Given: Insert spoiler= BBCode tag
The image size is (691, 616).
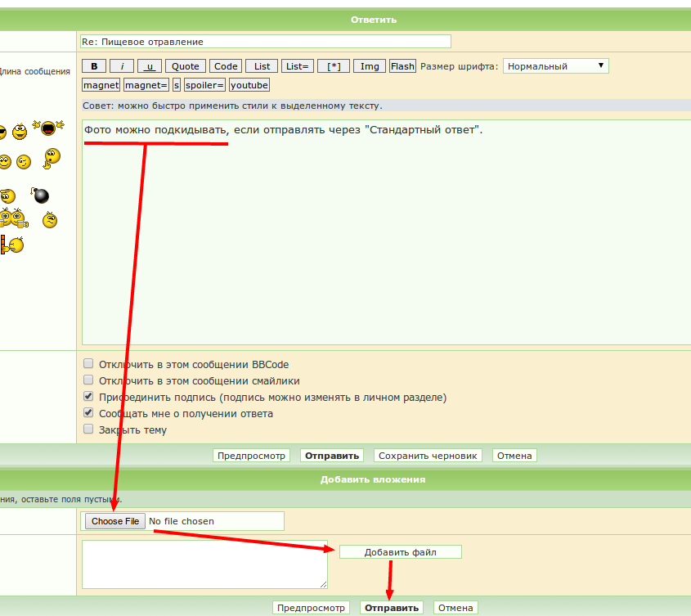Looking at the screenshot, I should (x=204, y=85).
